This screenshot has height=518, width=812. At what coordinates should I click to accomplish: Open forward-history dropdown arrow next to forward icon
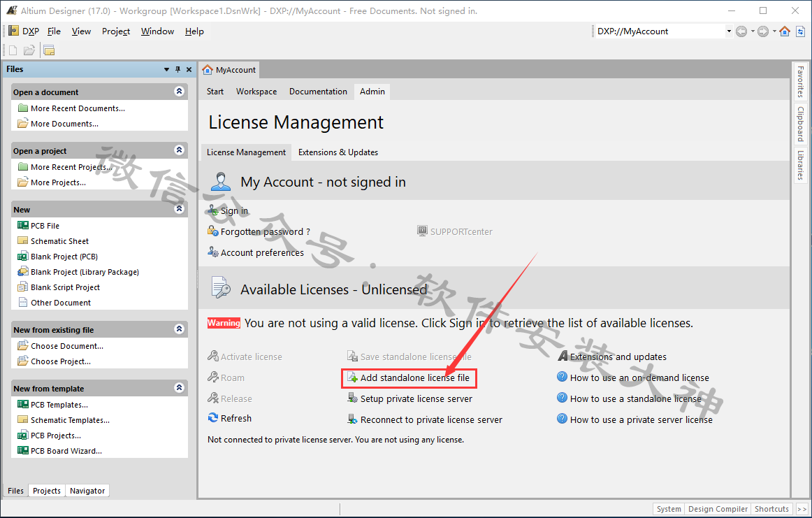(774, 31)
